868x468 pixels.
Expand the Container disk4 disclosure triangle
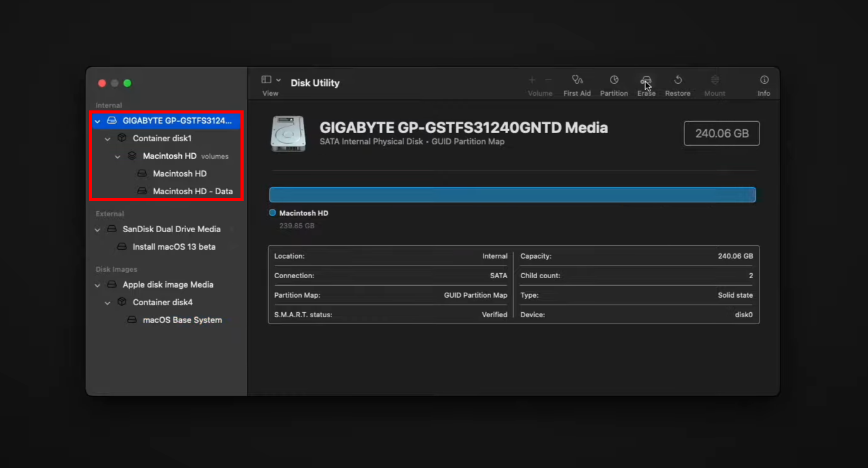tap(107, 302)
